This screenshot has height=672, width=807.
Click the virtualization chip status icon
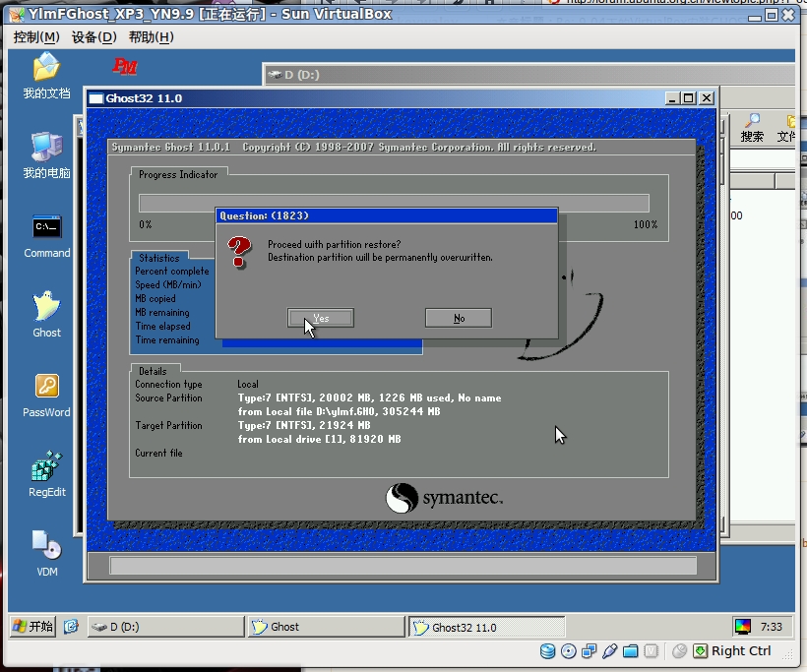click(x=652, y=651)
